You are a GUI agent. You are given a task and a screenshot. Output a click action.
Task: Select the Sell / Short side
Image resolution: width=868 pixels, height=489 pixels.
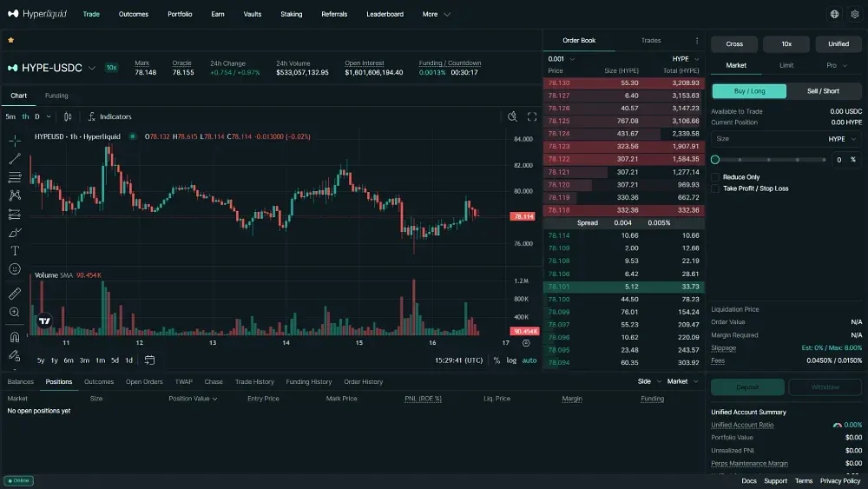click(x=823, y=91)
